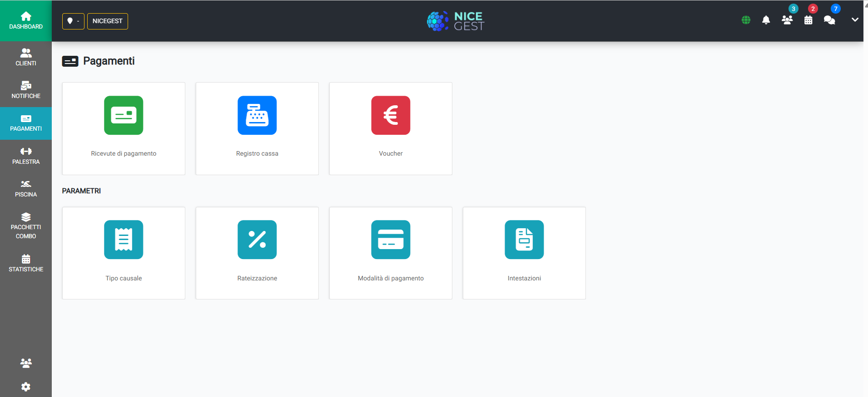Go to Clienti in the sidebar

[x=26, y=58]
